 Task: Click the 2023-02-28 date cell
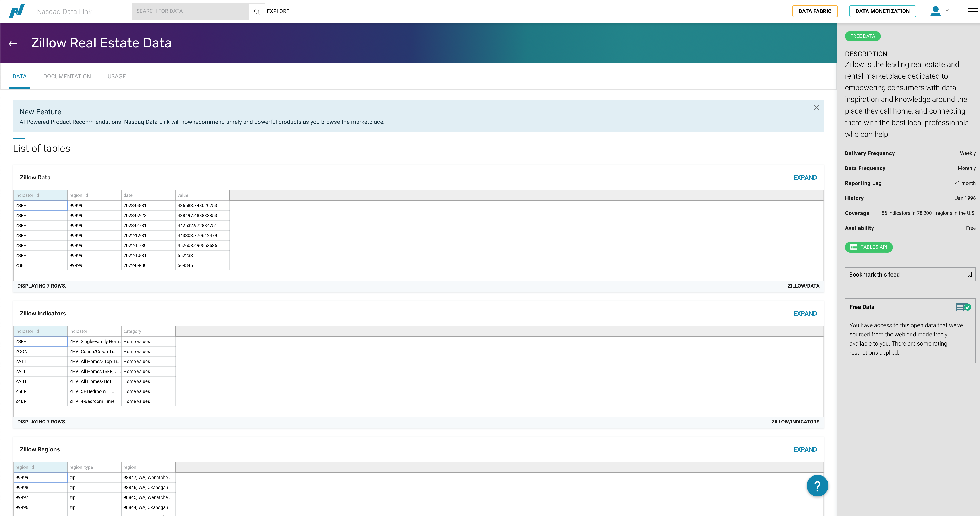click(148, 216)
